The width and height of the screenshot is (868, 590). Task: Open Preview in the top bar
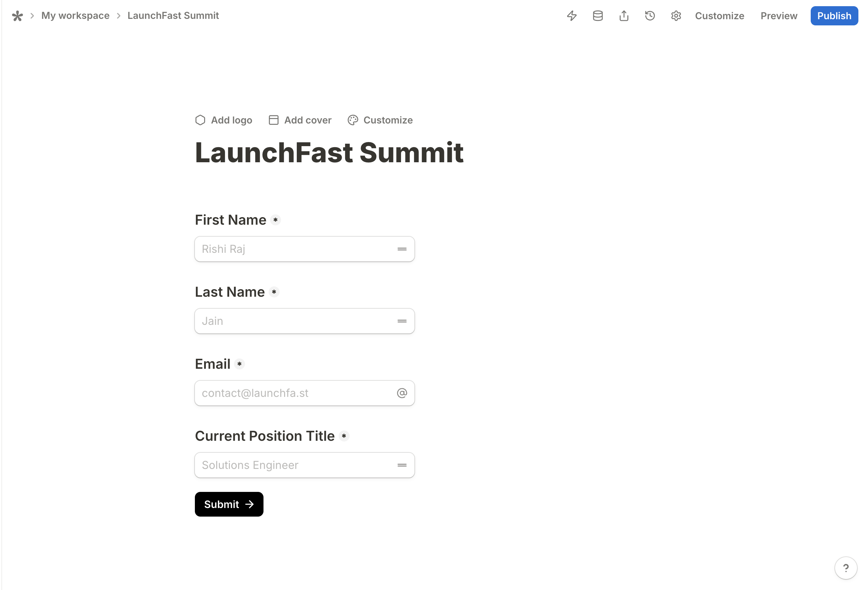779,16
